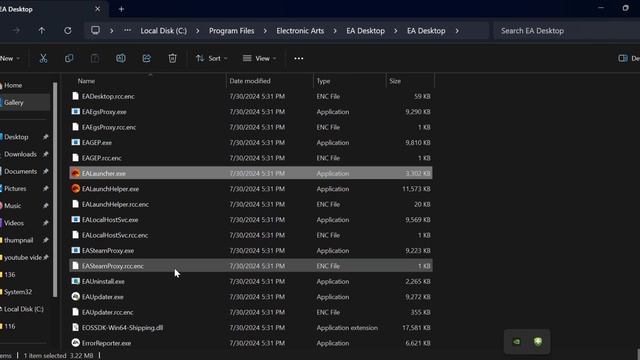Open Music in navigation pane
The width and height of the screenshot is (640, 360).
coord(13,205)
